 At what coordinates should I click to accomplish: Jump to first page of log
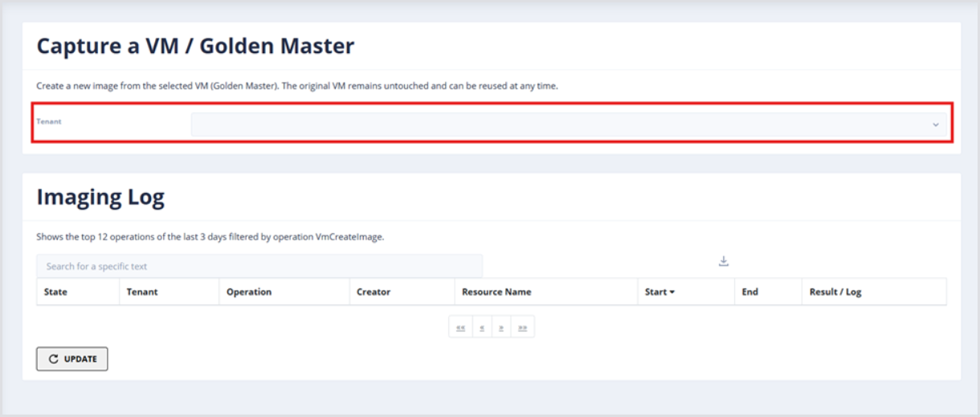(460, 328)
